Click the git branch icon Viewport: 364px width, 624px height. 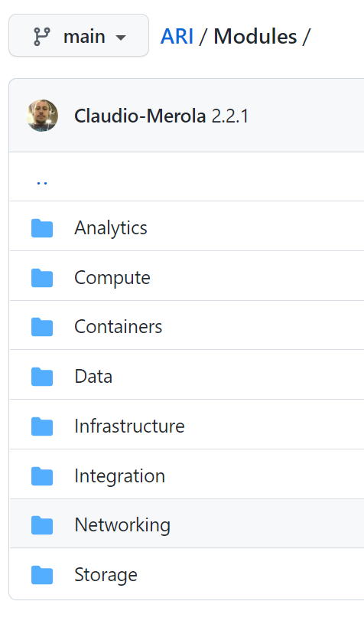click(x=42, y=37)
